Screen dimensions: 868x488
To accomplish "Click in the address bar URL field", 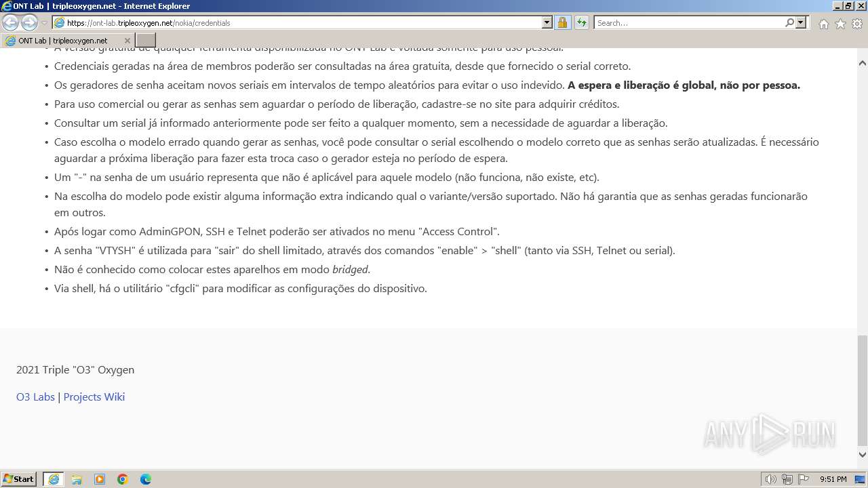I will [303, 22].
